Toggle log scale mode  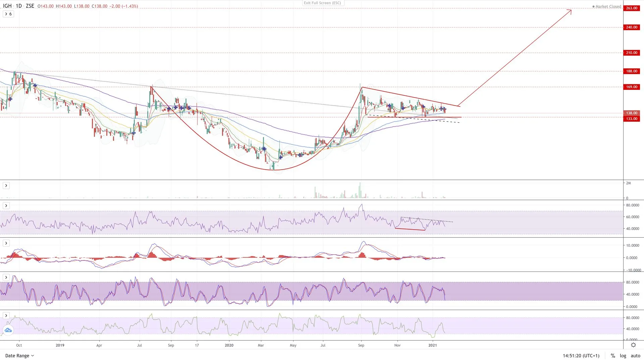623,356
